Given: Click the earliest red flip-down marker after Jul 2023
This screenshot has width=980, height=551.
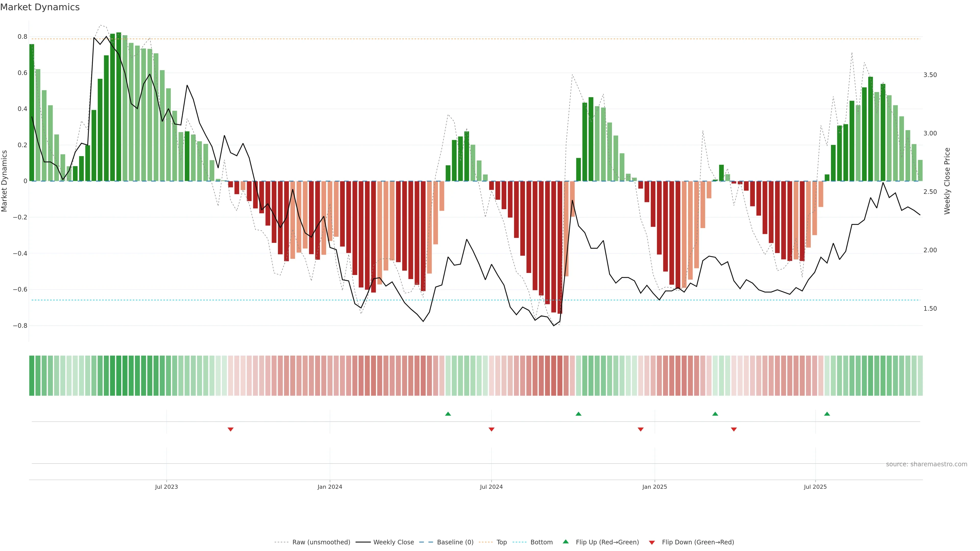Looking at the screenshot, I should pyautogui.click(x=230, y=429).
